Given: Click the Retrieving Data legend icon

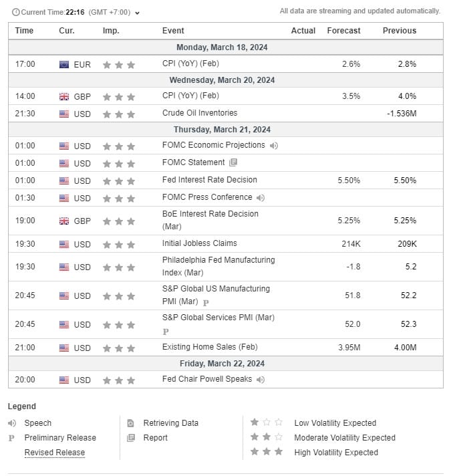Looking at the screenshot, I should pyautogui.click(x=130, y=423).
